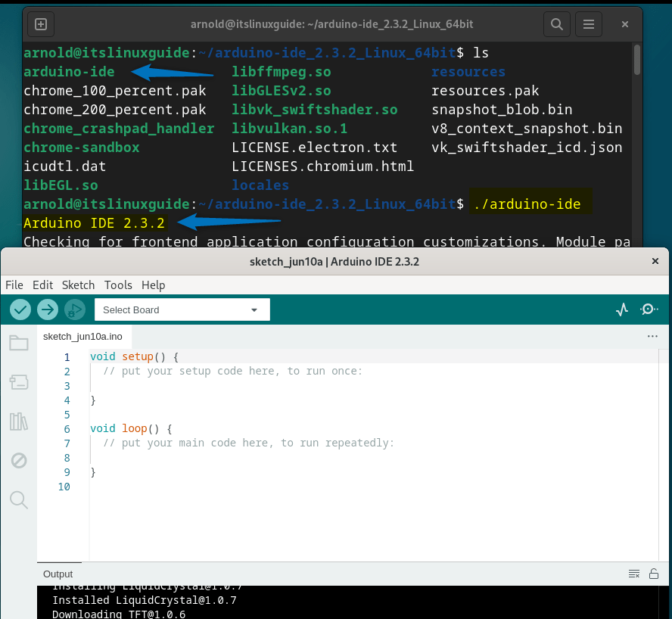Click the Clear Output icon

tap(633, 574)
